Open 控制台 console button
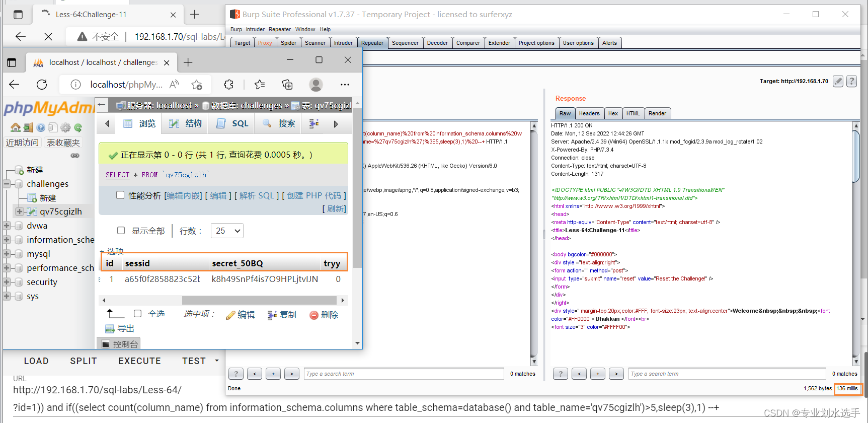Viewport: 868px width, 423px height. point(119,344)
